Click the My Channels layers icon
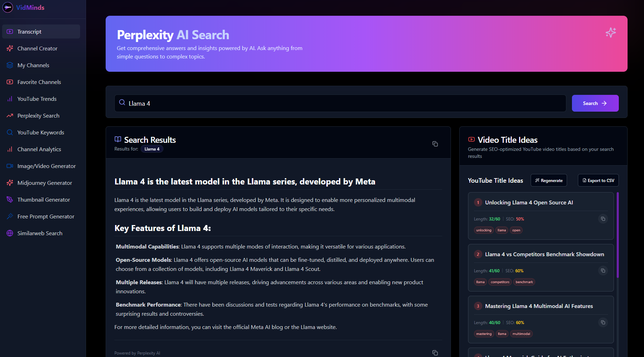 [x=10, y=65]
